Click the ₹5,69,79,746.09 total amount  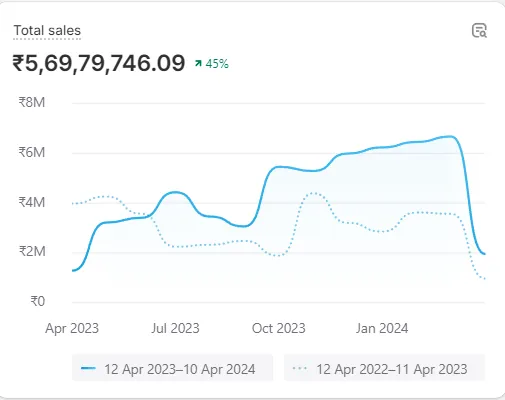[x=99, y=63]
